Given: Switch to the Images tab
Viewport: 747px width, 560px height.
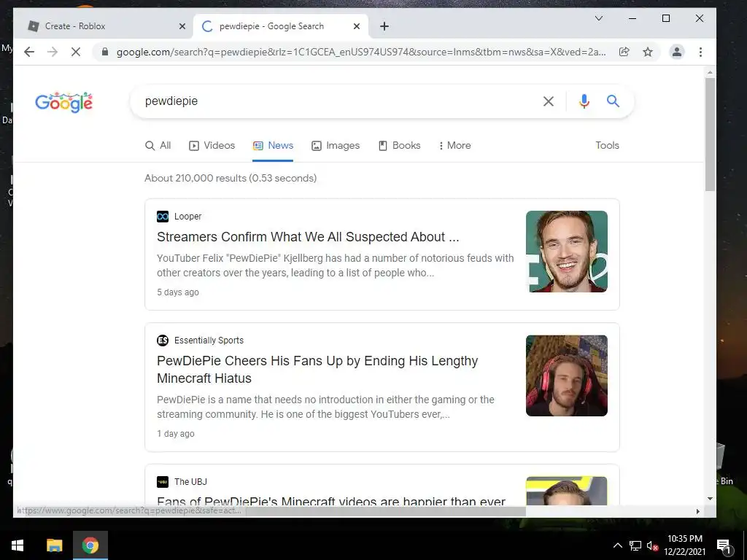Looking at the screenshot, I should pos(336,146).
